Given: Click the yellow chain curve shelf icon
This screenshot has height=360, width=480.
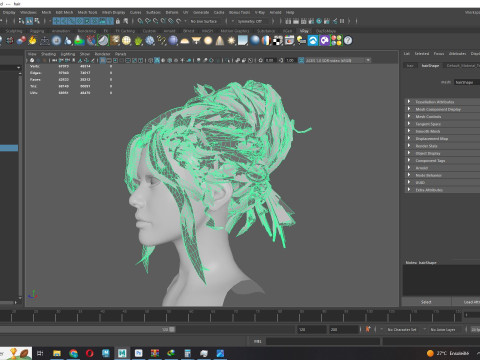Looking at the screenshot, I should [x=161, y=40].
